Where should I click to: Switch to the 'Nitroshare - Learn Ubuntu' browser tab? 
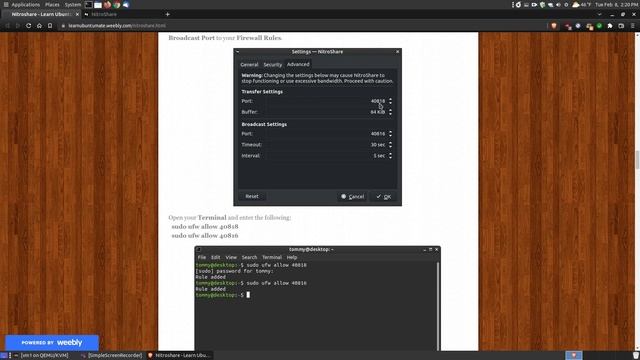(x=41, y=14)
